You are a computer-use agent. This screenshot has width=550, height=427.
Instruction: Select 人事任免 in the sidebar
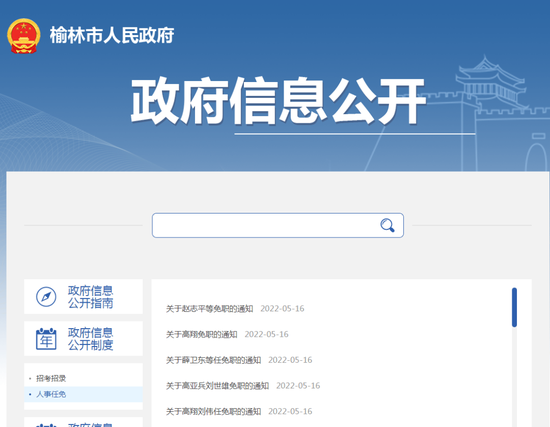click(x=51, y=394)
